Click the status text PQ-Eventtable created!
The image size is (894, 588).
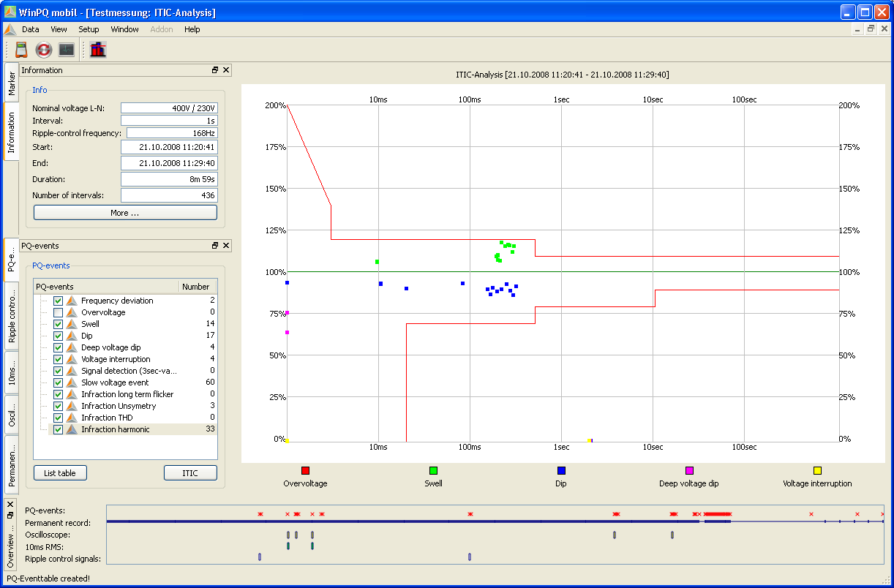(48, 578)
